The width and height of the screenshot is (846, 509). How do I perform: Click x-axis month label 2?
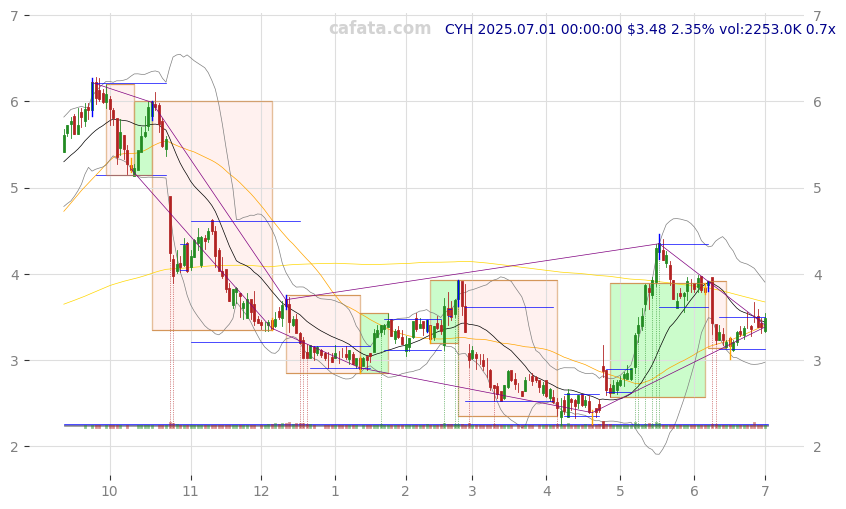tap(405, 491)
